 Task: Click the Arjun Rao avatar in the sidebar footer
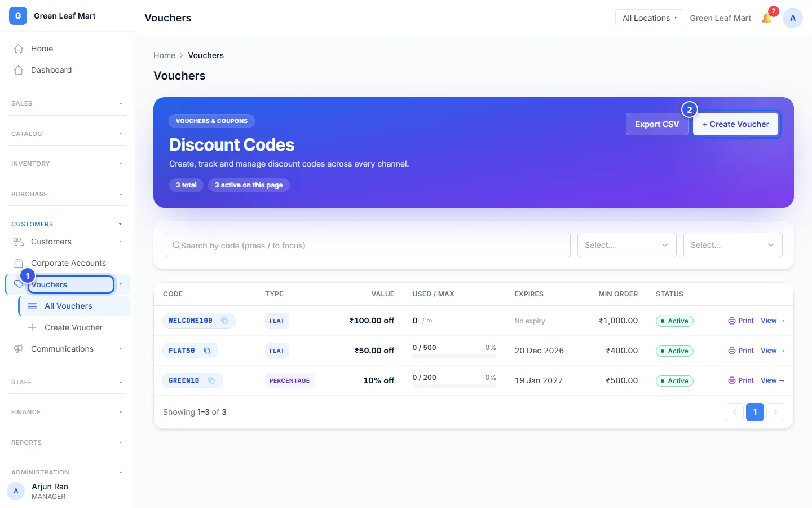tap(16, 491)
